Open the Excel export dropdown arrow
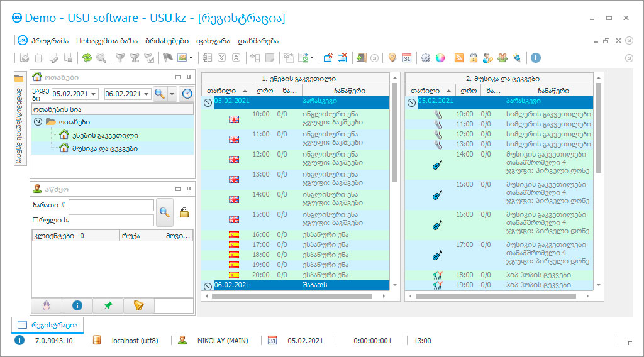 click(x=312, y=58)
